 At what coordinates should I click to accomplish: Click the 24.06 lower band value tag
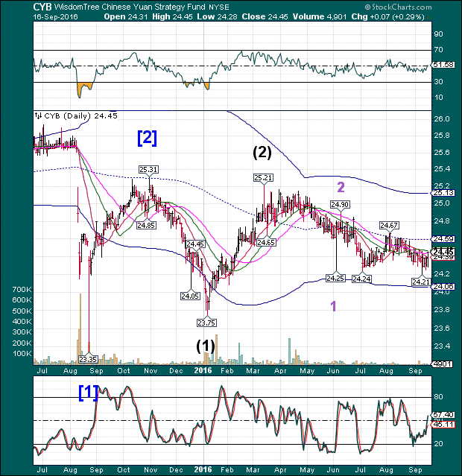(443, 287)
